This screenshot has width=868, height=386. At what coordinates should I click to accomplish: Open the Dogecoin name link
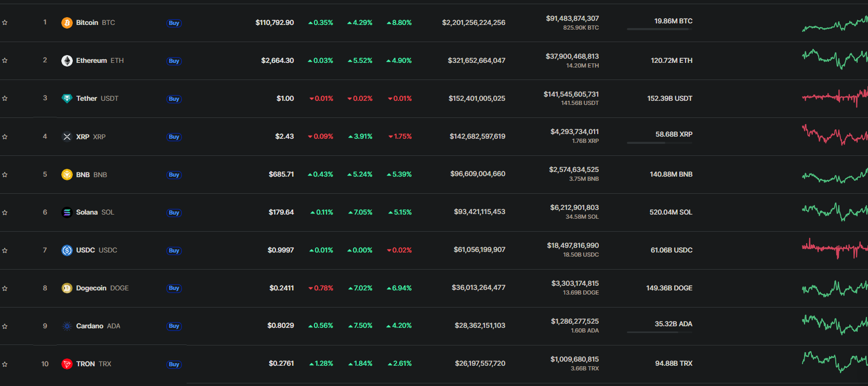click(x=91, y=288)
